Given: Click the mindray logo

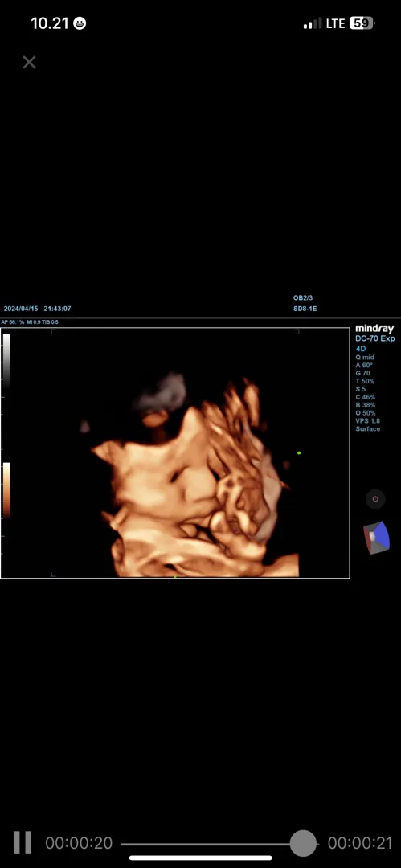Looking at the screenshot, I should point(374,329).
